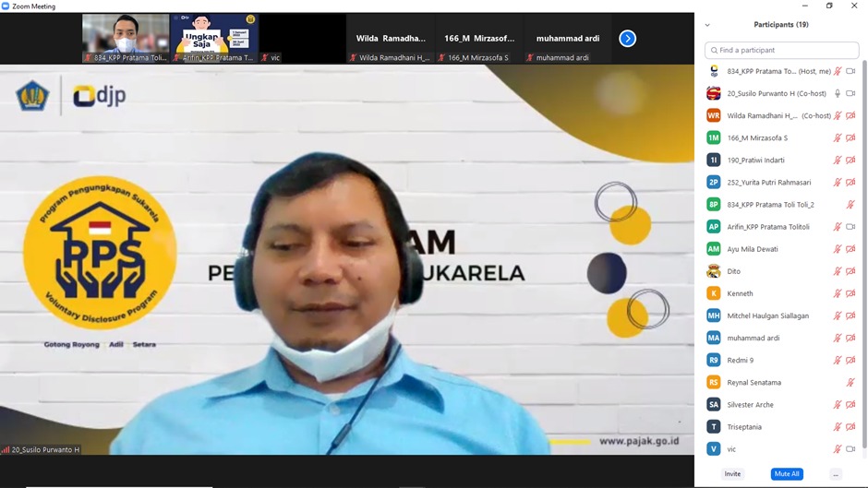
Task: Click the Invite button
Action: pos(732,474)
